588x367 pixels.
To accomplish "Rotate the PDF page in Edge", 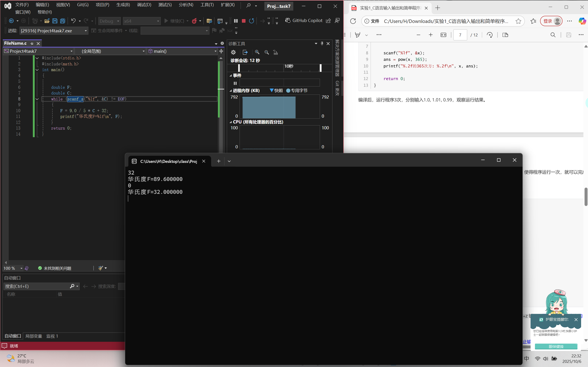I will [x=490, y=35].
